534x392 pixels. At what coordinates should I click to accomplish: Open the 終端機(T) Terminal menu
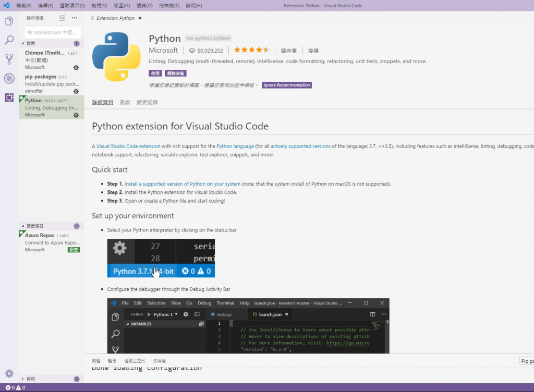coord(169,6)
